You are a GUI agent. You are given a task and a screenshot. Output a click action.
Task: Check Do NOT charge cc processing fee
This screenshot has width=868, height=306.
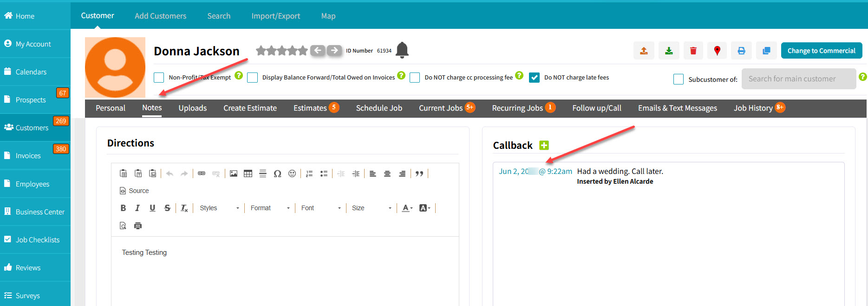415,78
